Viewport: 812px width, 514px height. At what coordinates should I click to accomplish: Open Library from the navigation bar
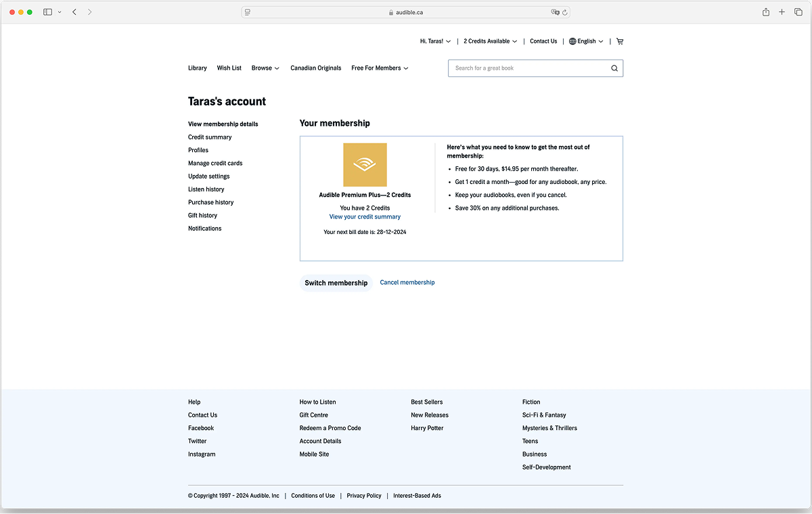click(x=198, y=68)
